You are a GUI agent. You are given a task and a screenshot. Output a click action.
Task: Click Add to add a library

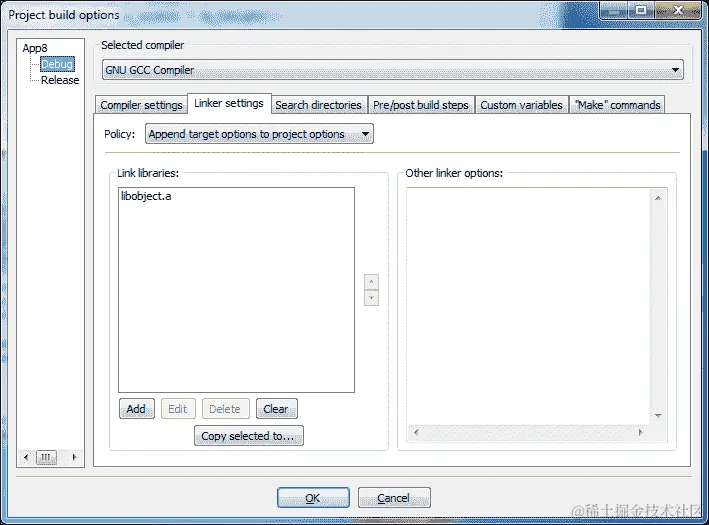[x=137, y=409]
